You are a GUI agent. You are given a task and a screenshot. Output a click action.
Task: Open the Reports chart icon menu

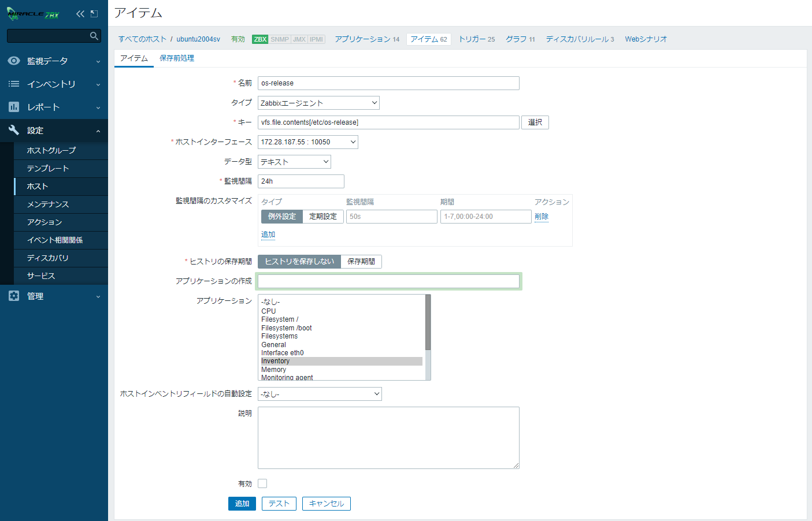click(14, 107)
